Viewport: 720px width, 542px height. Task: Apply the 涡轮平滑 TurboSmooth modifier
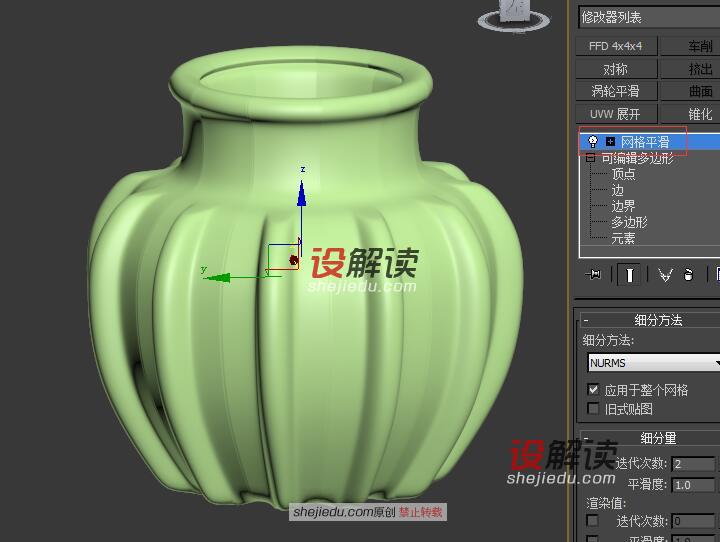tap(616, 91)
